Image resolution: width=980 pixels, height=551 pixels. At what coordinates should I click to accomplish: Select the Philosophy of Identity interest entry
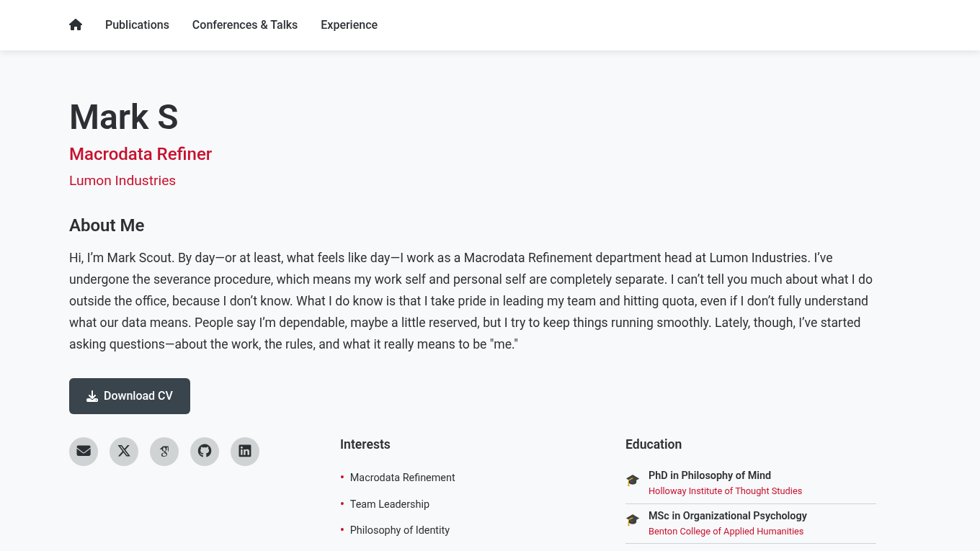point(399,530)
